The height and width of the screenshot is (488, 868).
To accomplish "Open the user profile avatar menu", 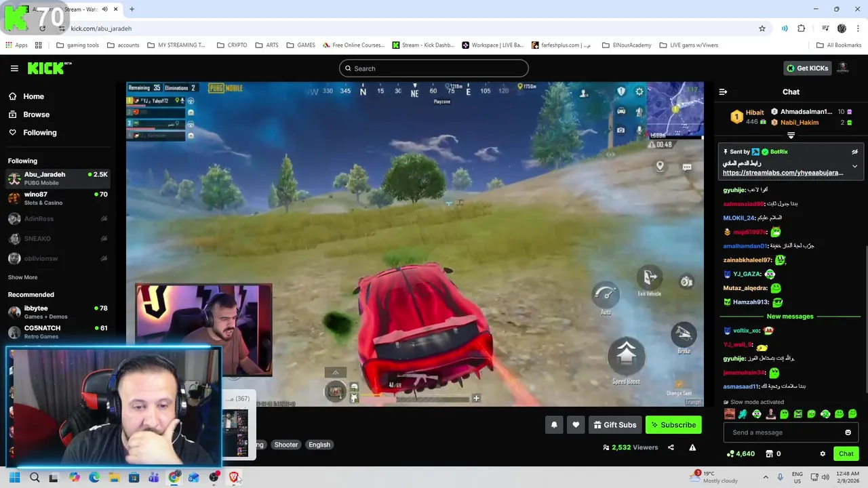I will point(843,68).
